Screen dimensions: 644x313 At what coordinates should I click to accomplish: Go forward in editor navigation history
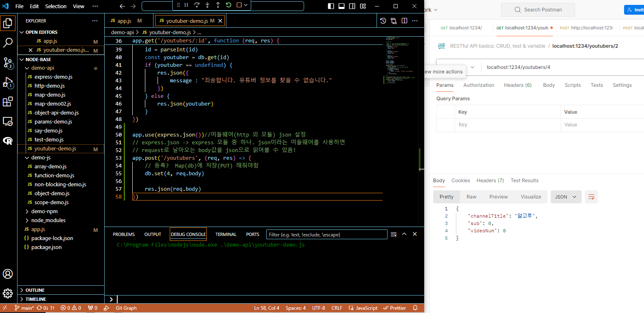pos(133,6)
